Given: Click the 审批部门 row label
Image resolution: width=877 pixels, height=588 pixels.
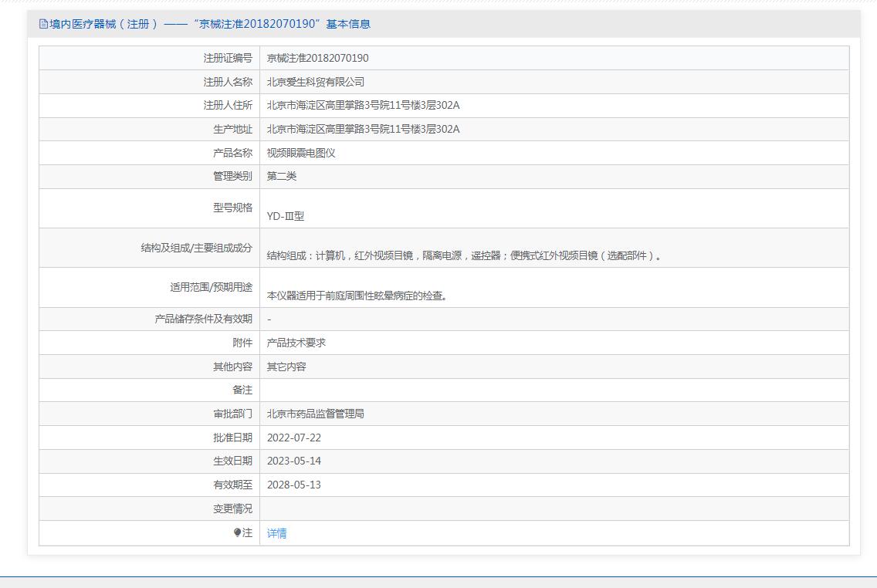Looking at the screenshot, I should [232, 414].
